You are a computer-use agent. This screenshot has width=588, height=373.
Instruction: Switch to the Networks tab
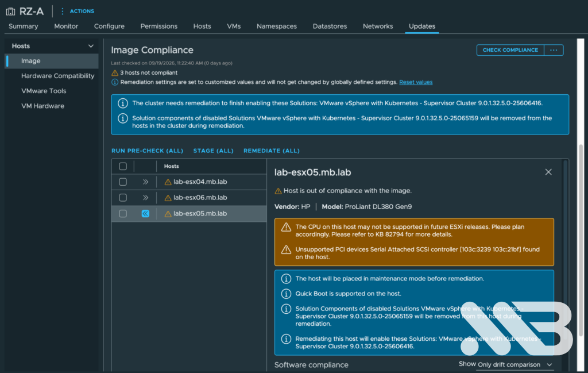[x=378, y=26]
